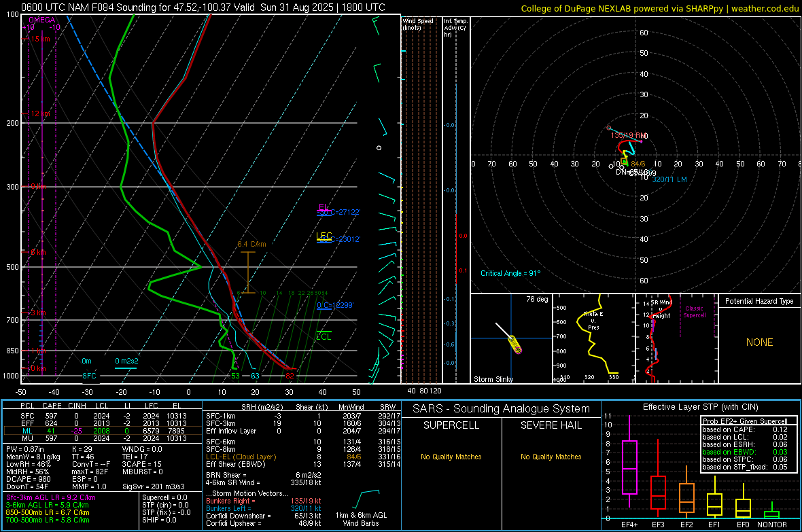The height and width of the screenshot is (532, 802).
Task: Select the DCAPE = 980 value
Action: 28,479
